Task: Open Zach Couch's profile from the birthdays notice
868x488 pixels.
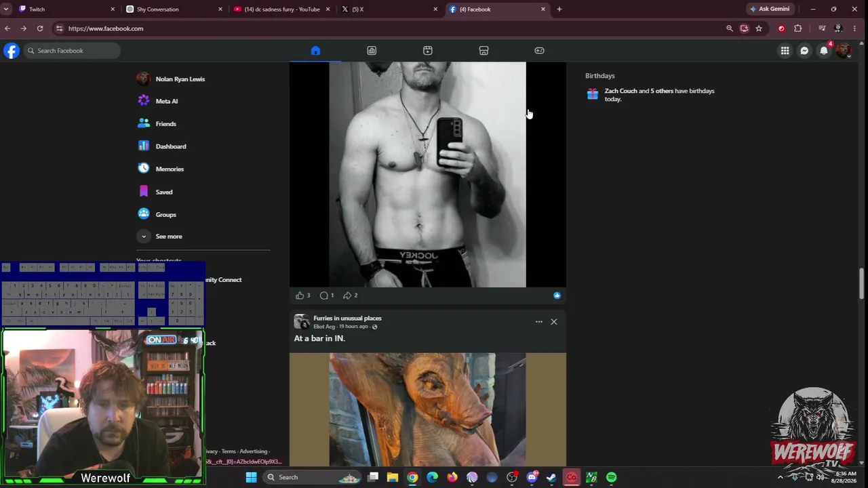Action: (620, 91)
